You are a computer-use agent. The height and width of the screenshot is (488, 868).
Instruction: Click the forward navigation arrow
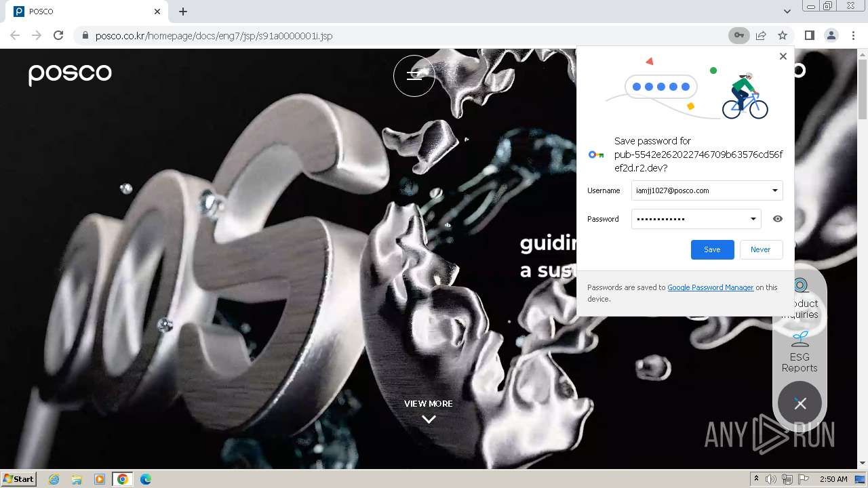[x=37, y=35]
